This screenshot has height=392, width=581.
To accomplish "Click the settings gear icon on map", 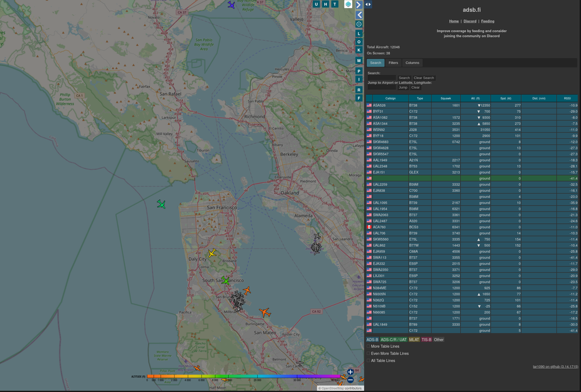I will click(x=359, y=24).
